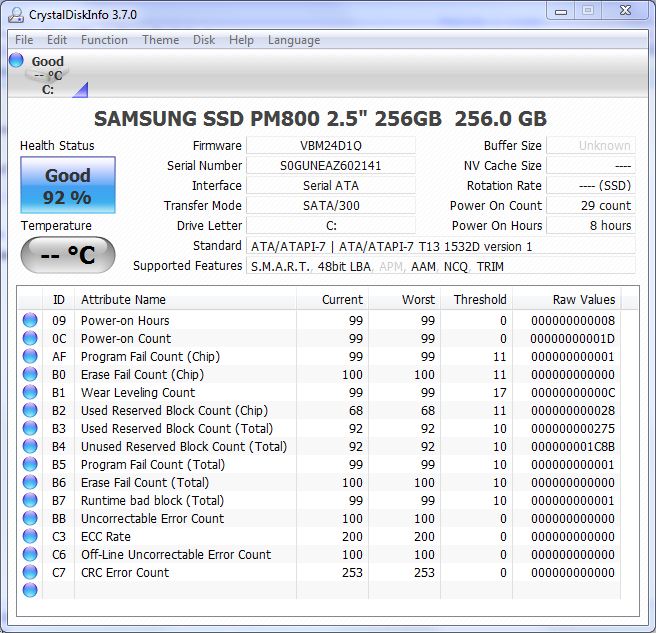
Task: Click the Power-on Hours status circle
Action: [x=30, y=320]
